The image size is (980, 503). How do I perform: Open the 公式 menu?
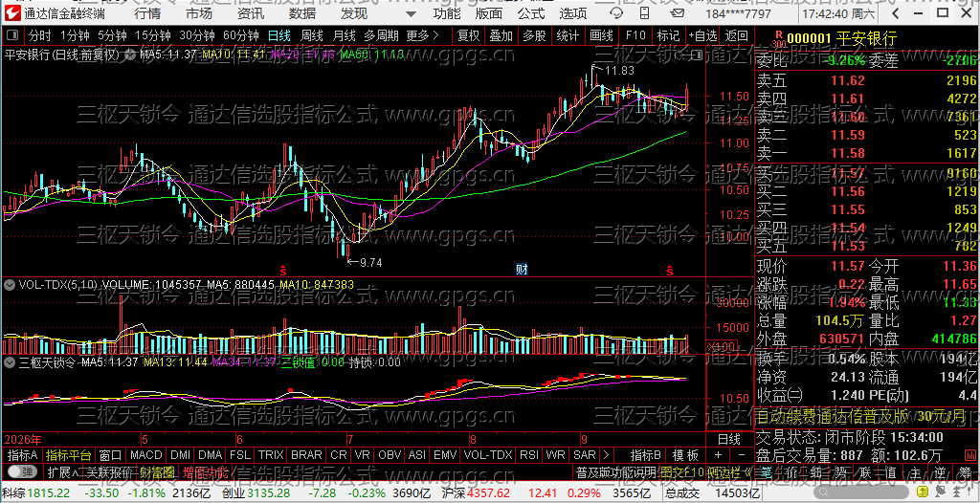point(531,13)
